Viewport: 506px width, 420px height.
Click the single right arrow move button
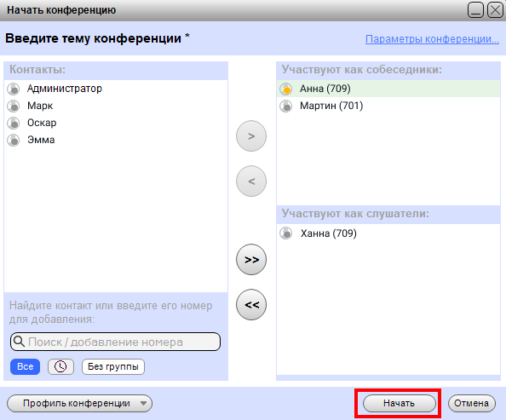point(251,136)
